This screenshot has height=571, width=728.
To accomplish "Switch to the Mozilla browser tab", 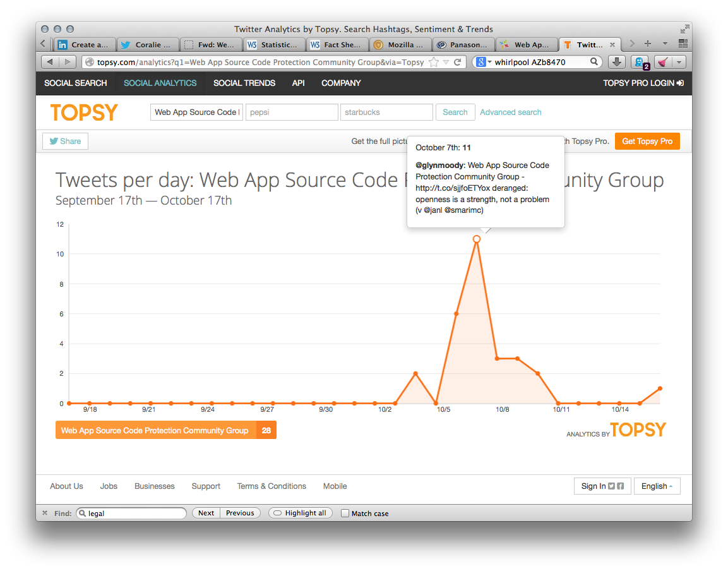I will point(400,45).
